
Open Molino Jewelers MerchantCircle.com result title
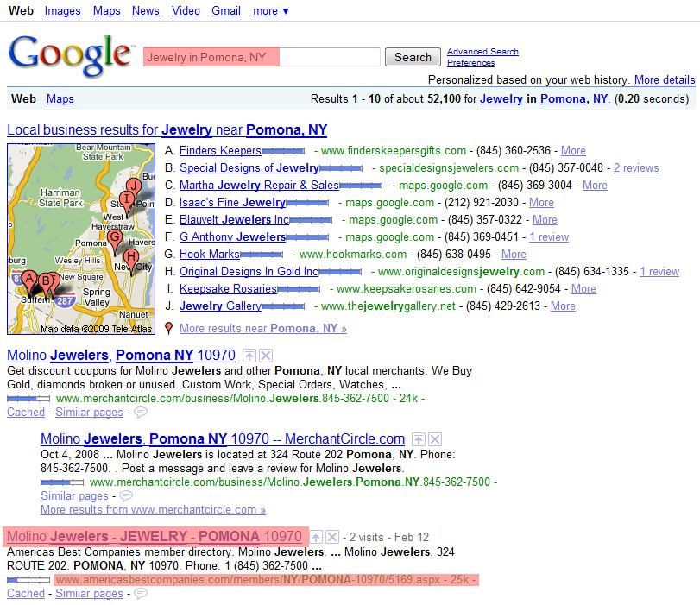[x=223, y=439]
